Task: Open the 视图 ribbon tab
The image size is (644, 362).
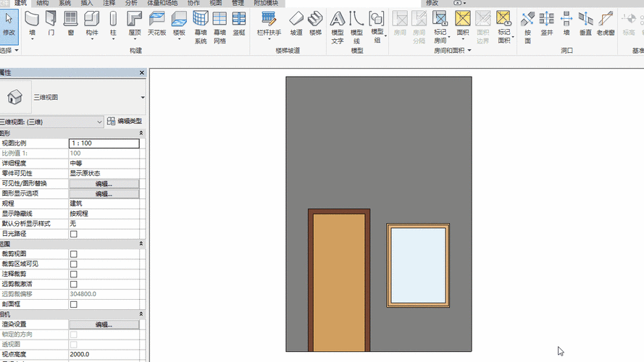Action: [x=216, y=3]
